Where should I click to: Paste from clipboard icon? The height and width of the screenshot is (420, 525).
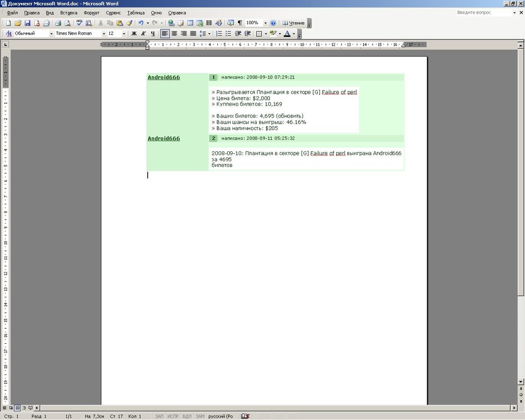click(120, 23)
